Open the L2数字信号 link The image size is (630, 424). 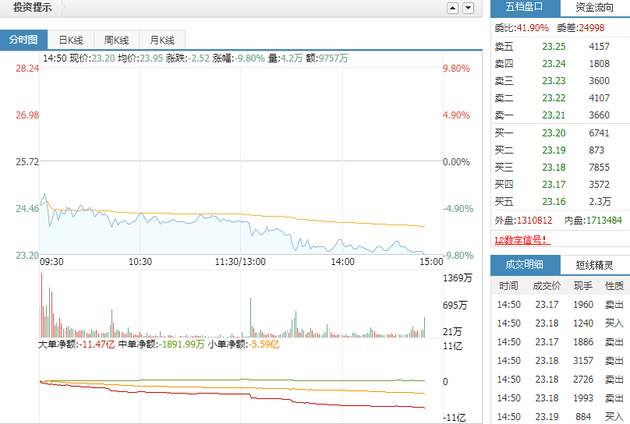tap(521, 240)
